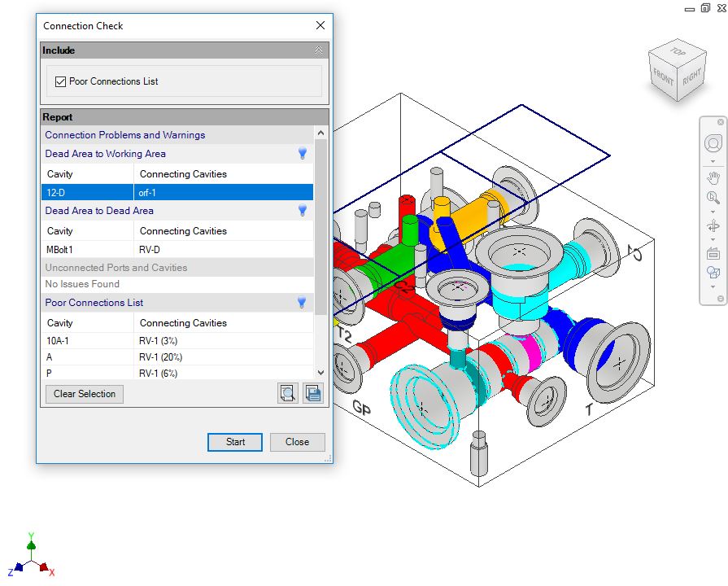Viewport: 728px width, 586px height.
Task: Select the orf-1 connecting cavity cell
Action: [x=224, y=192]
